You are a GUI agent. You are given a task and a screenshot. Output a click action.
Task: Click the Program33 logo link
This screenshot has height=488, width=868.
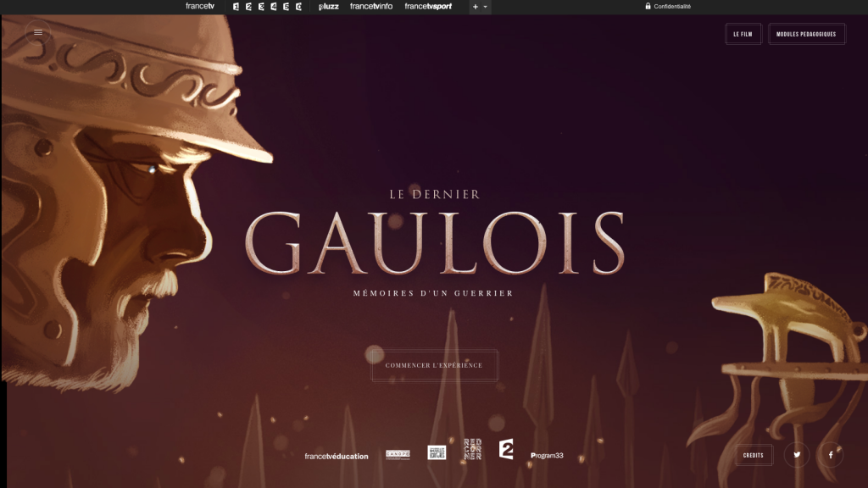coord(547,455)
